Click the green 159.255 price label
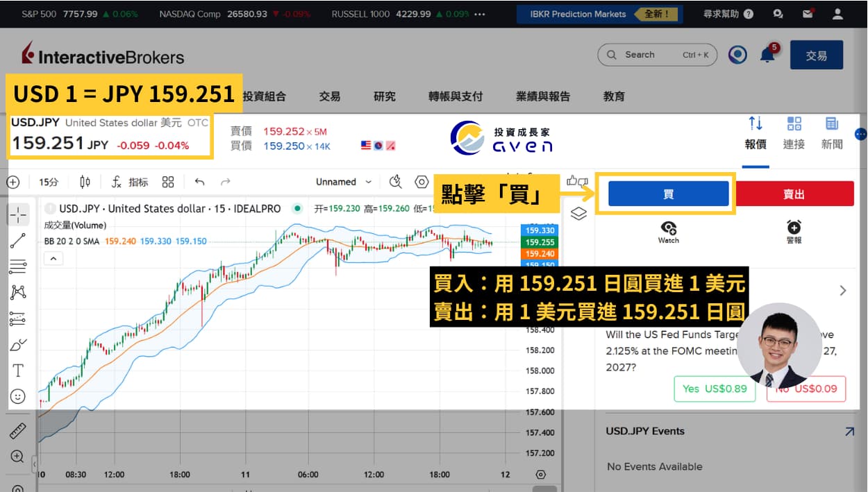The width and height of the screenshot is (868, 492). click(540, 242)
